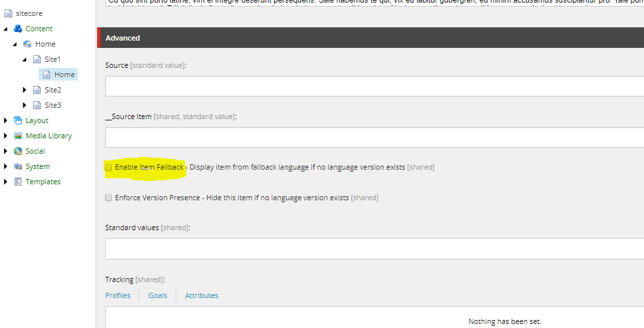Expand the Site3 node arrow
Viewport: 644px width, 328px height.
[24, 105]
